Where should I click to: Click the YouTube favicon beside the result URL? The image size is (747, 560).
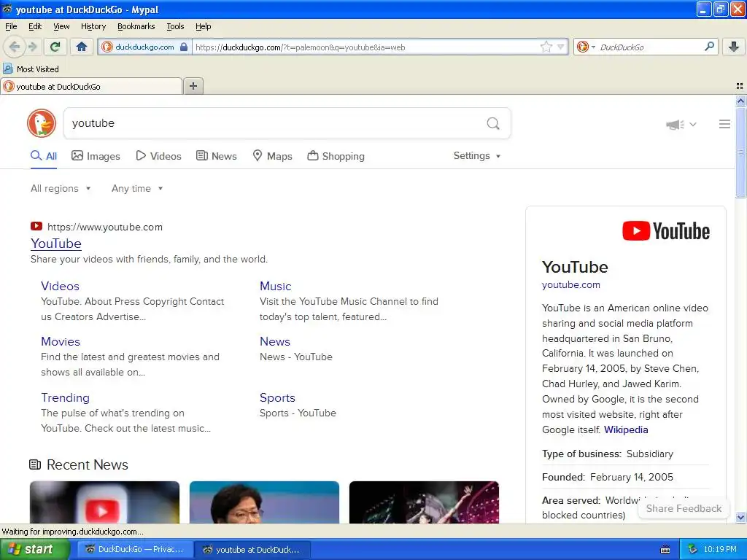click(x=36, y=226)
